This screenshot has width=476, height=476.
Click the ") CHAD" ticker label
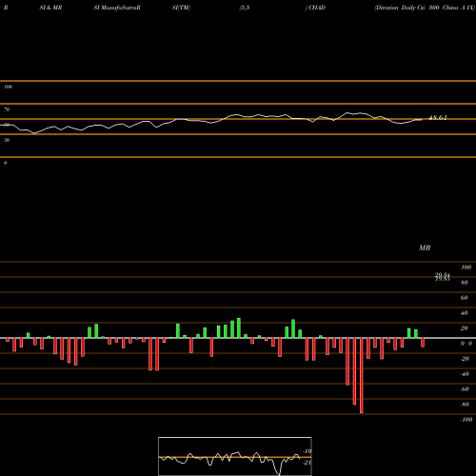[315, 8]
